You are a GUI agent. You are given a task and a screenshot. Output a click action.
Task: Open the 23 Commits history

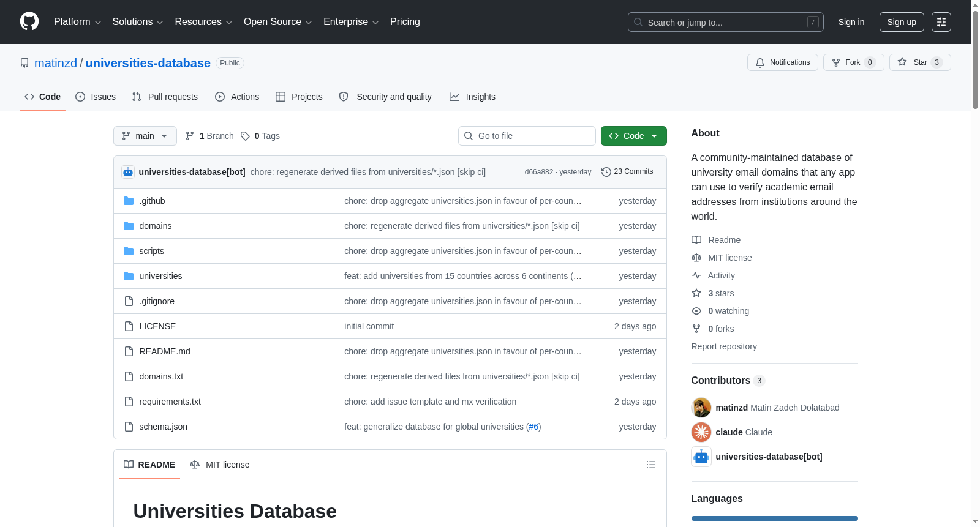click(627, 171)
